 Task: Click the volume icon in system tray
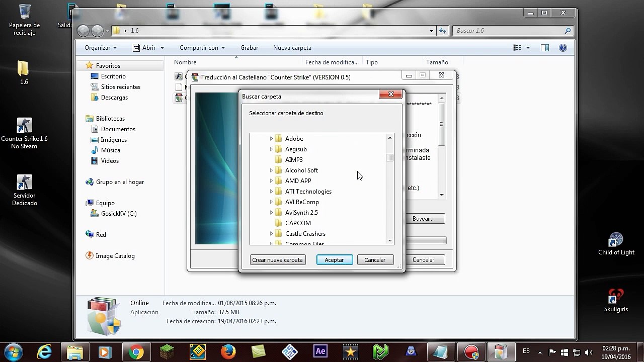(589, 352)
